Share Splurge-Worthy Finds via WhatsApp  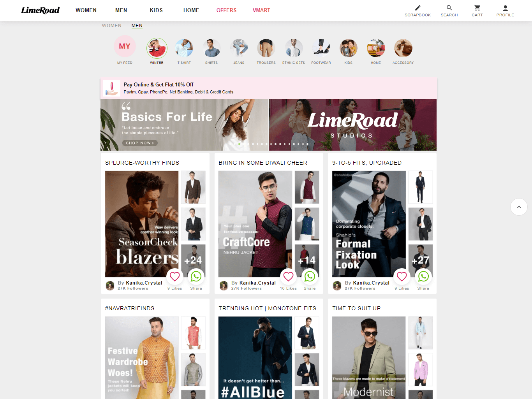[x=196, y=276]
